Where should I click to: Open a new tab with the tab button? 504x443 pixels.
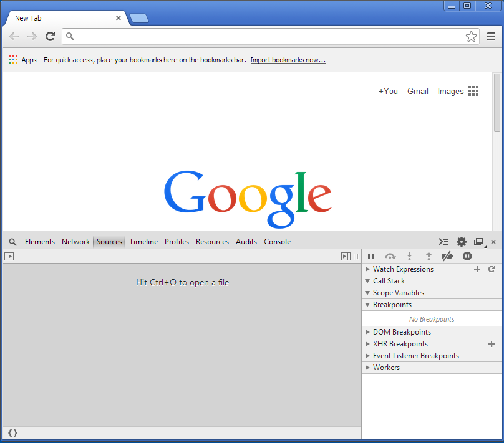[139, 18]
